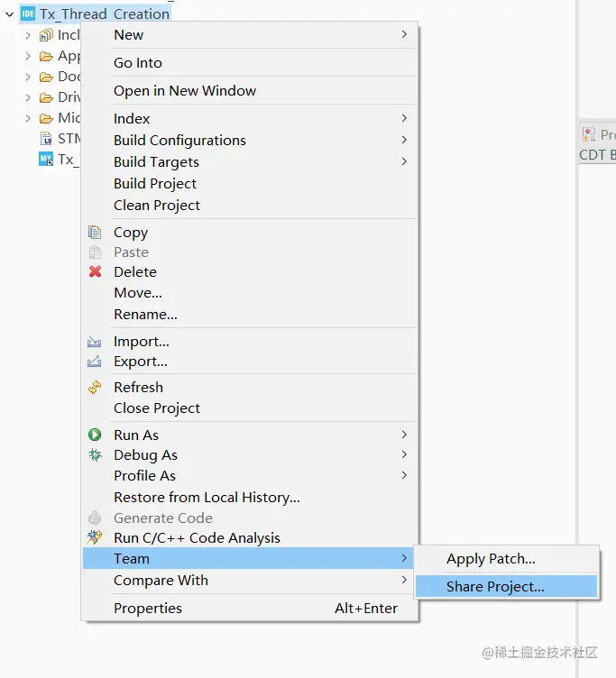This screenshot has width=616, height=678.
Task: Click the CDT B console label
Action: [x=597, y=155]
